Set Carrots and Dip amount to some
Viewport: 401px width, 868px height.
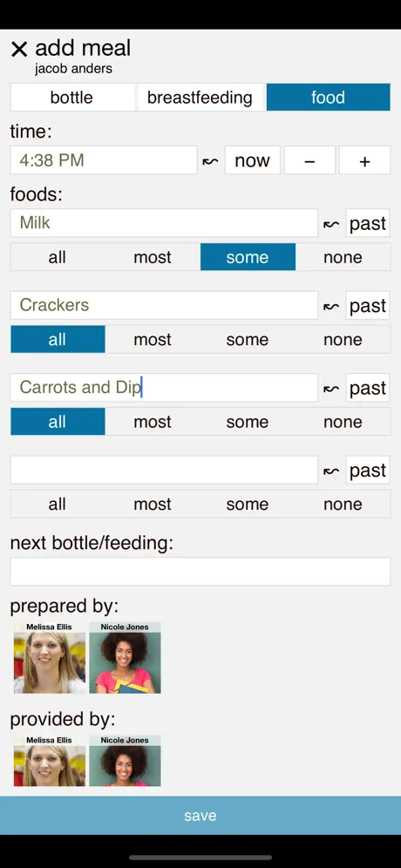click(248, 422)
